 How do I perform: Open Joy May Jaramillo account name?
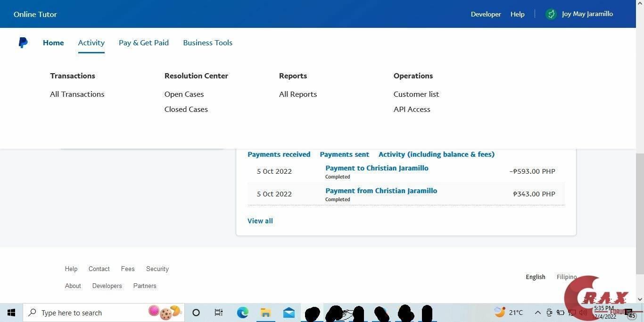(587, 14)
